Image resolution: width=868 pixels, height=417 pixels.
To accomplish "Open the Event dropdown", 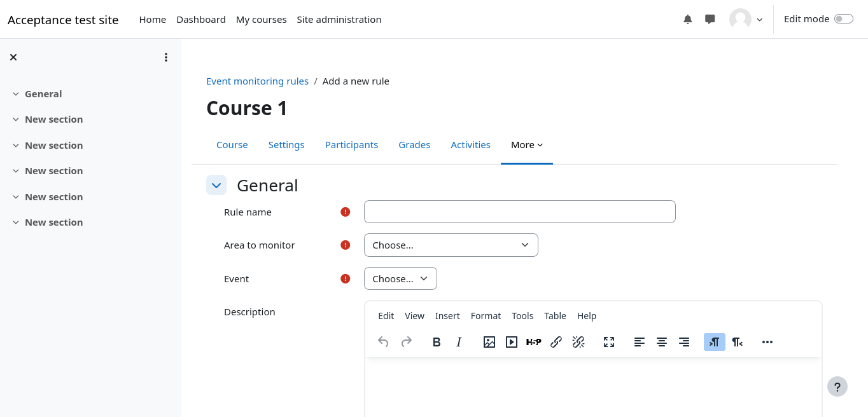I will (x=400, y=278).
